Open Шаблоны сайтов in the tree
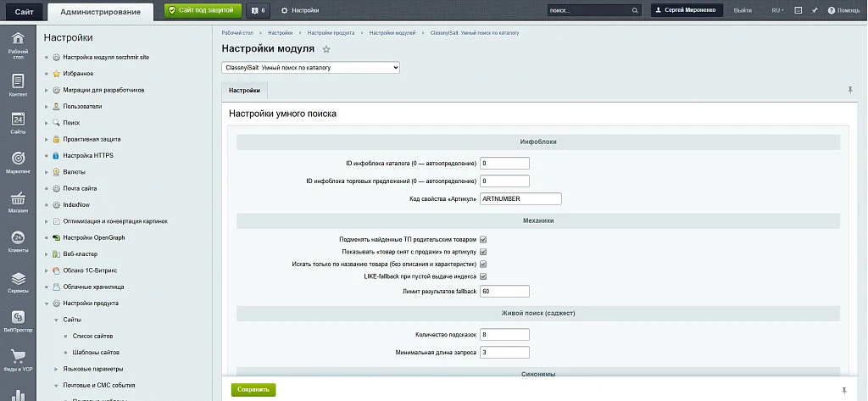 [96, 353]
